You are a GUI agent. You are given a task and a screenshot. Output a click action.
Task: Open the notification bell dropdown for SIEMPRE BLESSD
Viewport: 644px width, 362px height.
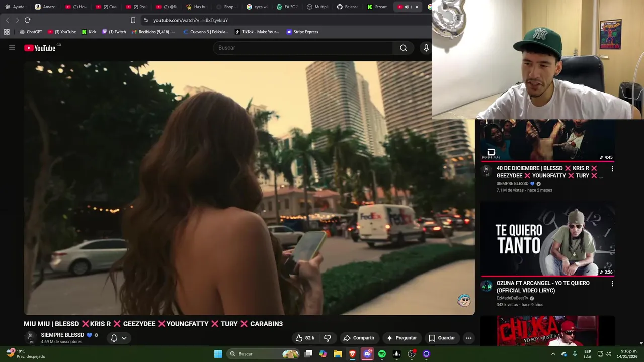pyautogui.click(x=119, y=338)
